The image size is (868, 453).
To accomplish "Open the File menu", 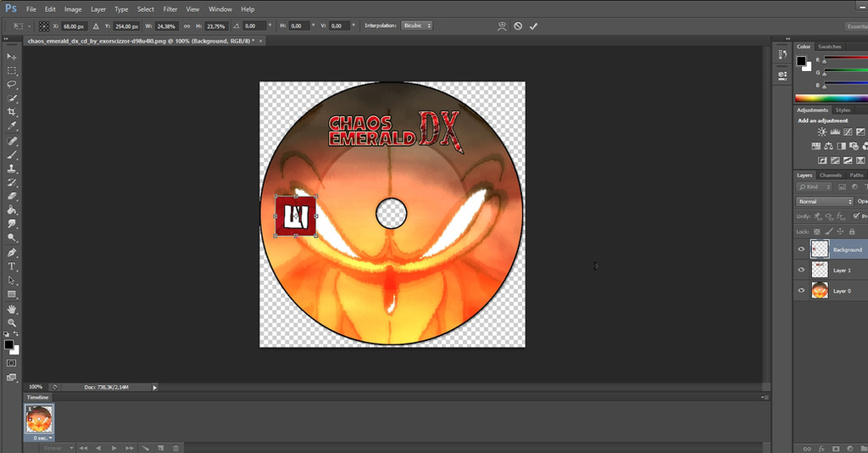I will [x=31, y=8].
